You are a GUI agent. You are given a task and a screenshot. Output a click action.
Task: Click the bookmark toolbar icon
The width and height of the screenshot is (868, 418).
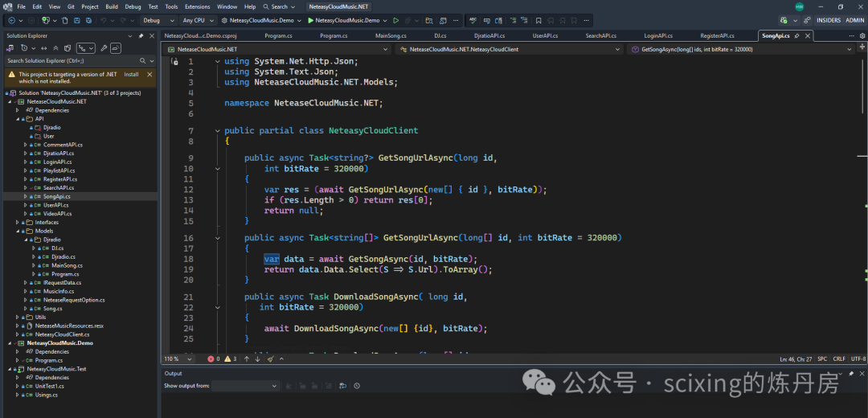tap(538, 20)
